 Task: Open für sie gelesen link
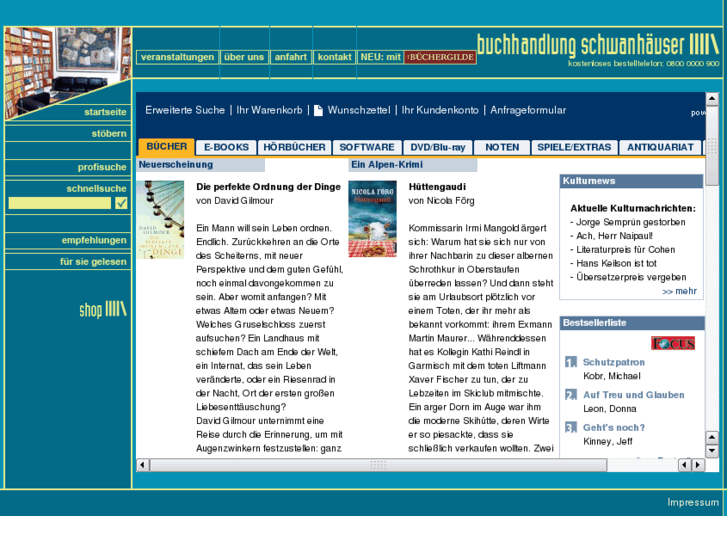tap(93, 262)
